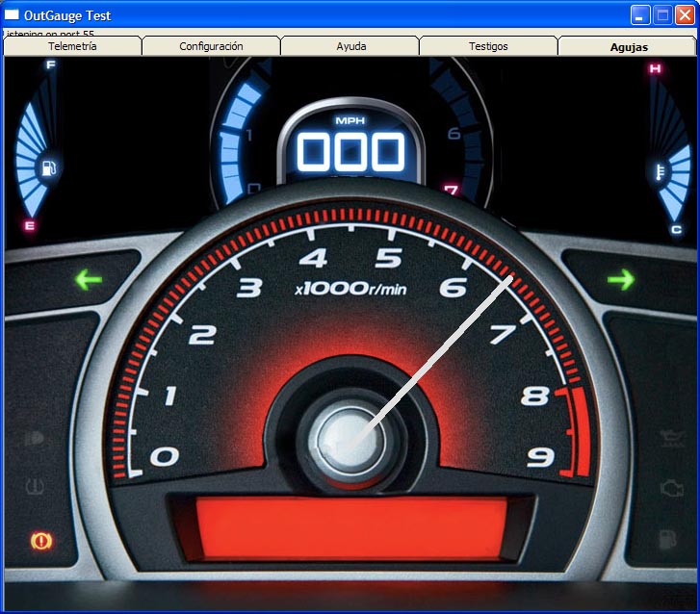Click the blue coolant temperature gauge bars
Screen dimensions: 700x614
(675, 183)
